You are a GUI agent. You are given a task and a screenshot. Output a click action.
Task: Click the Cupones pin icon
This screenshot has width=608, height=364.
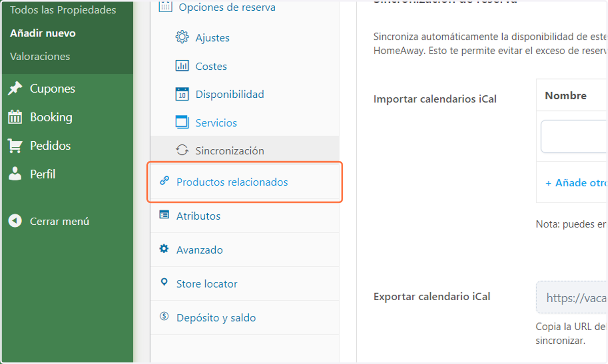[15, 89]
